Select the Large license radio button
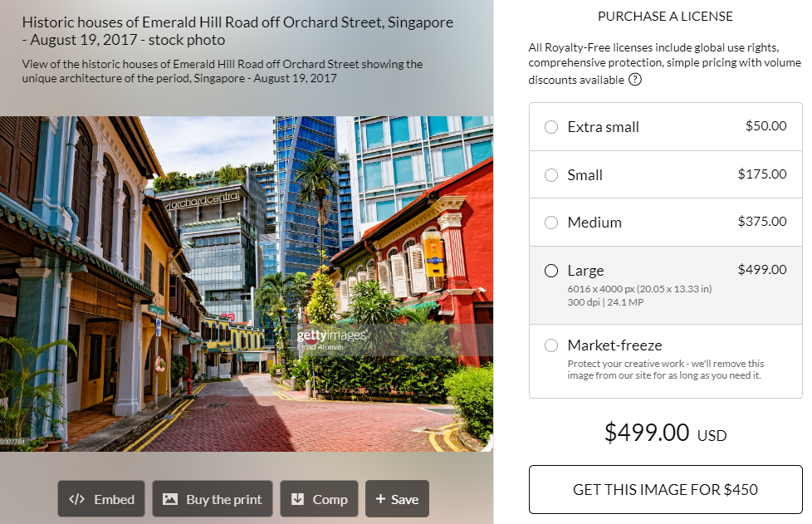Screen dimensions: 812x524 tap(551, 271)
